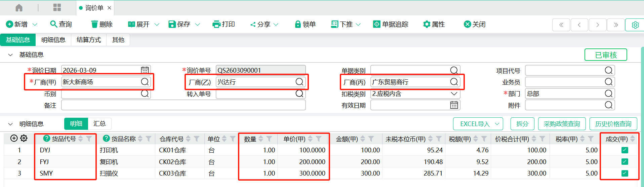Open the calendar picker for 询价日期
The width and height of the screenshot is (644, 187).
(145, 70)
